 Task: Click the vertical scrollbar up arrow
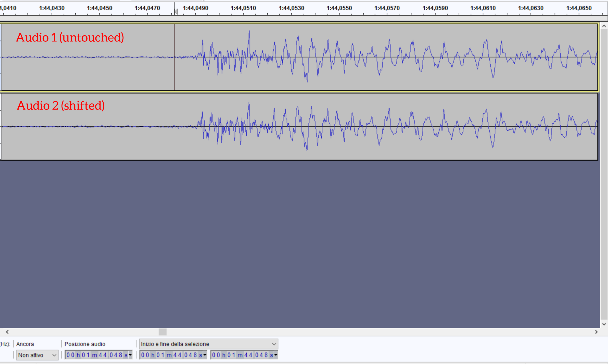point(604,26)
